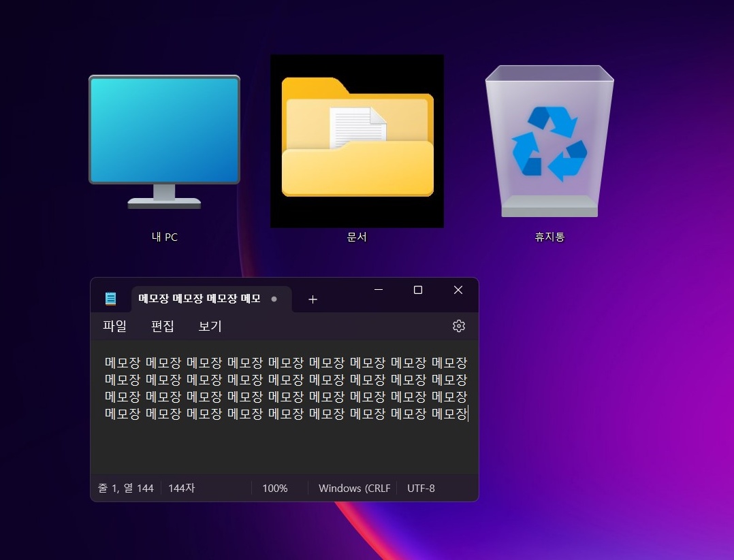Open the 편집 menu
This screenshot has height=560, width=734.
(x=163, y=326)
